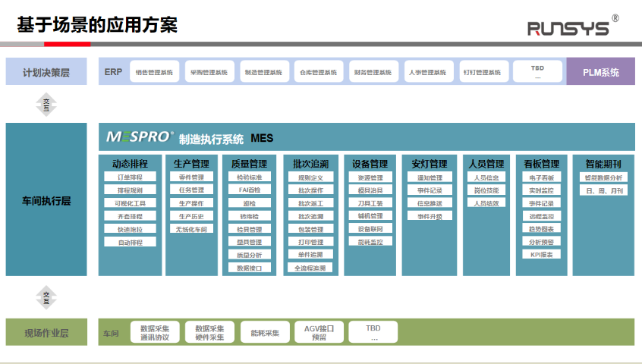Viewport: 642px width, 364px height.
Task: Click 全流程追溯 under 批次追溯
Action: click(x=310, y=268)
